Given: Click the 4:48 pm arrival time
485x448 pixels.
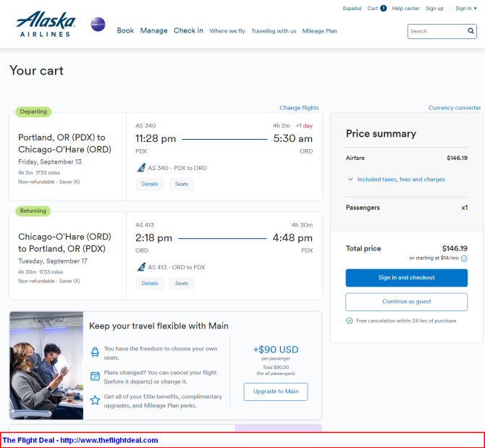Looking at the screenshot, I should click(292, 238).
